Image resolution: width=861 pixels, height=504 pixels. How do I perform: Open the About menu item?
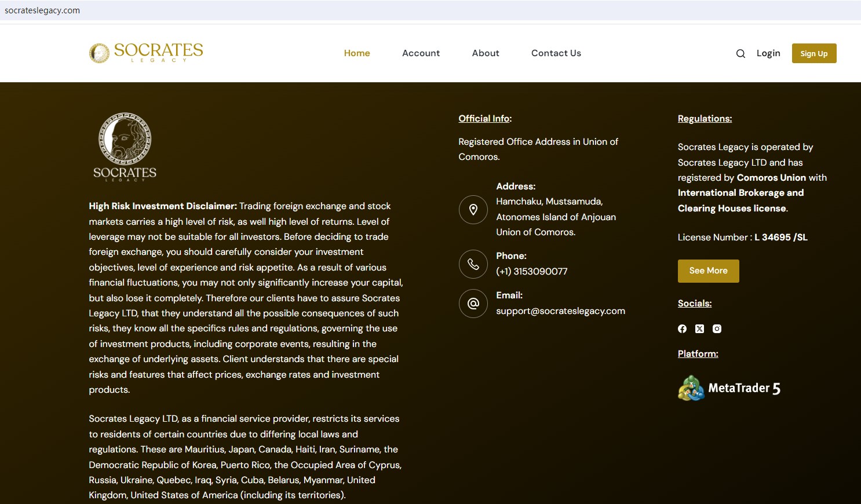click(x=486, y=53)
